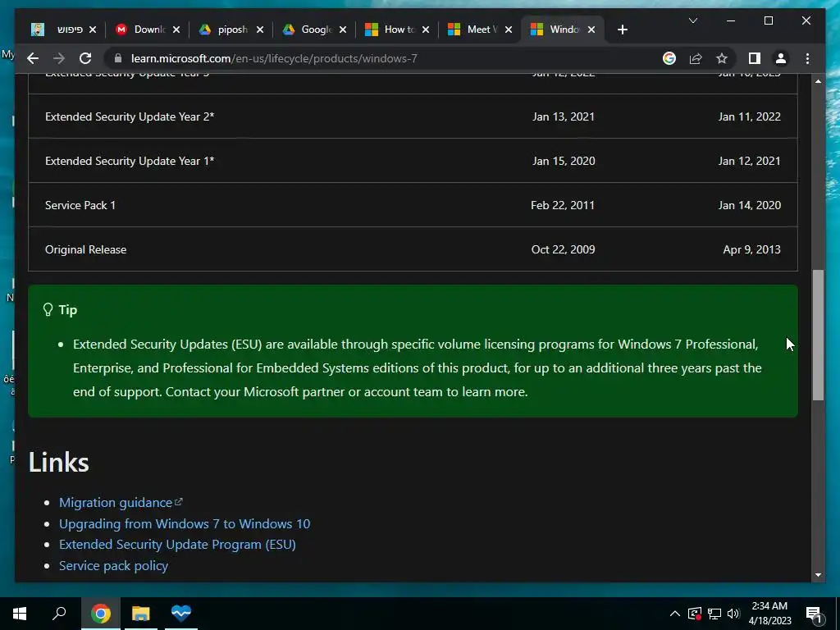The width and height of the screenshot is (840, 630).
Task: Open Upgrading from Windows 7 to Windows 10
Action: coord(185,523)
